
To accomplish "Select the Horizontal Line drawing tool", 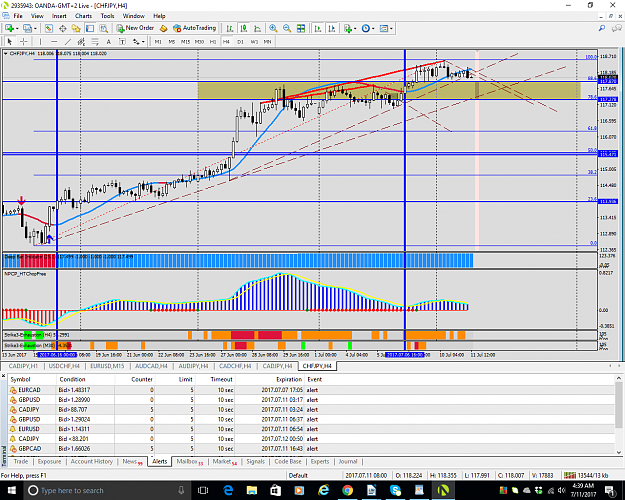I will click(54, 41).
